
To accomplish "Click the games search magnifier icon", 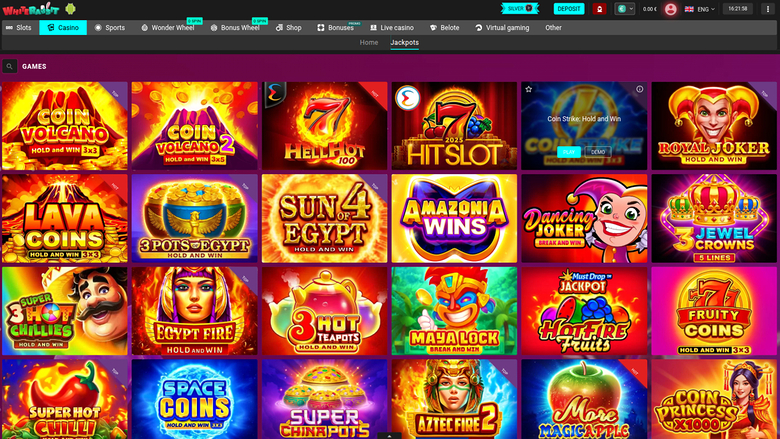I will [10, 67].
